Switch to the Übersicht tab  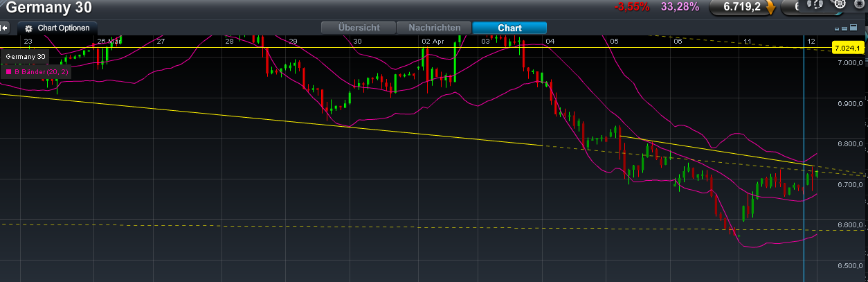tap(359, 28)
